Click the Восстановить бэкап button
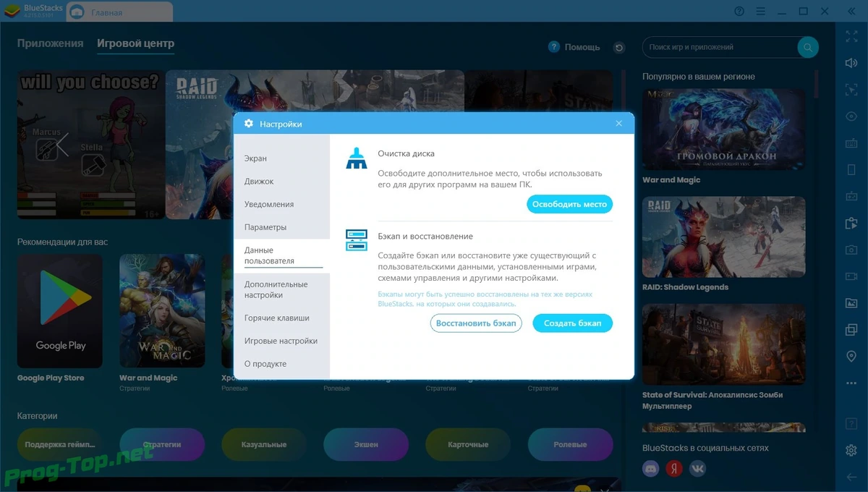The width and height of the screenshot is (868, 492). point(476,323)
